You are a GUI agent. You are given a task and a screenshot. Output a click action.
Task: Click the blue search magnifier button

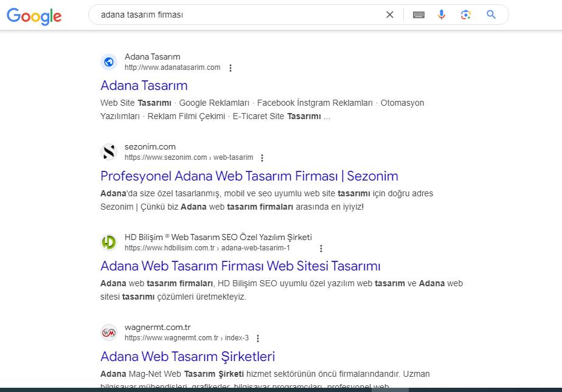[x=491, y=15]
